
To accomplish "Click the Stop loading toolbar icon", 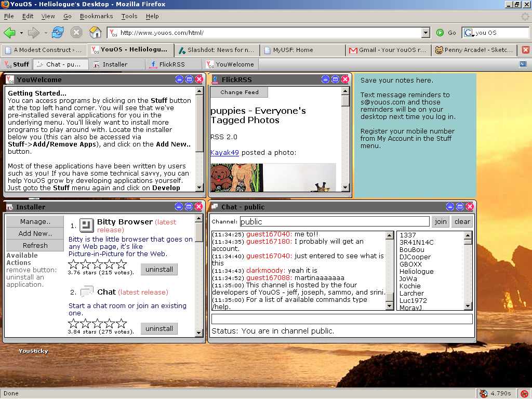I will [76, 33].
